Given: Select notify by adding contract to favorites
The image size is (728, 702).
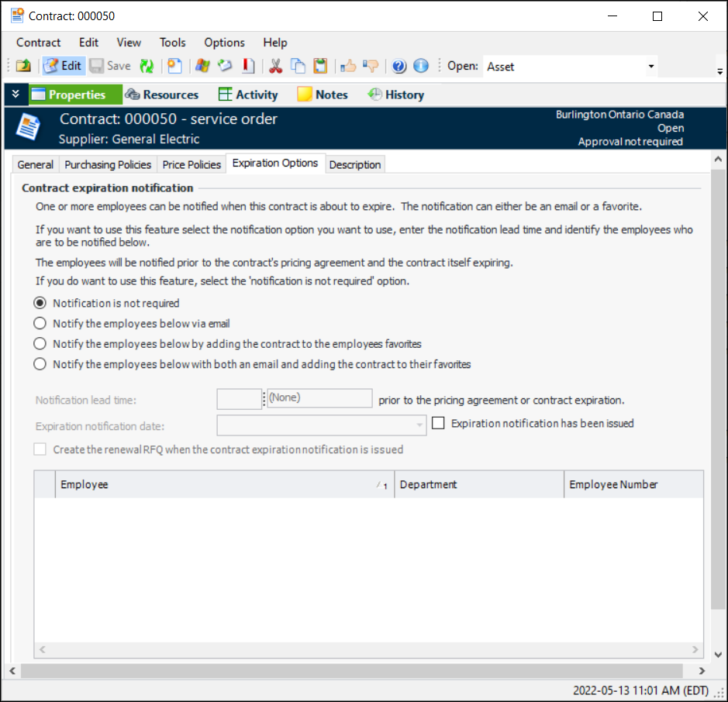Looking at the screenshot, I should click(x=40, y=344).
